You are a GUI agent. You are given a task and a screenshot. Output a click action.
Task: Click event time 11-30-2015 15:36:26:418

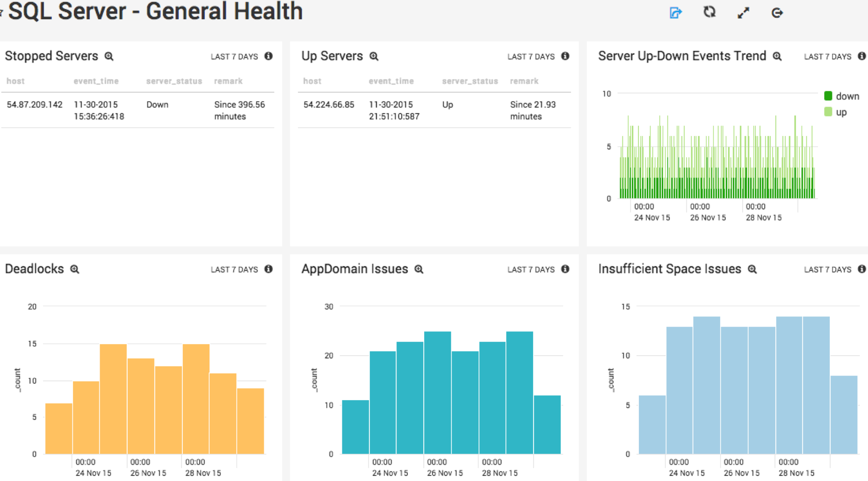[x=99, y=110]
